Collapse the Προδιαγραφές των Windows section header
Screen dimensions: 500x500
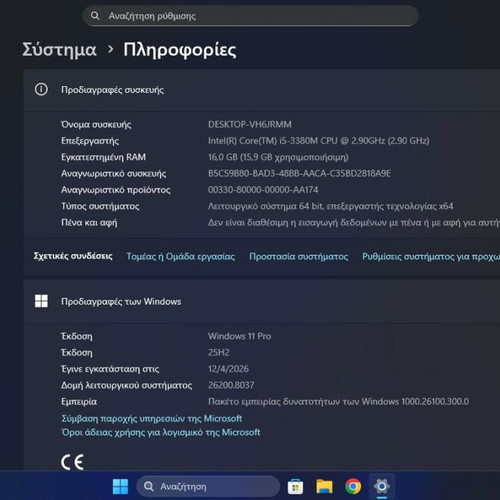point(262,301)
